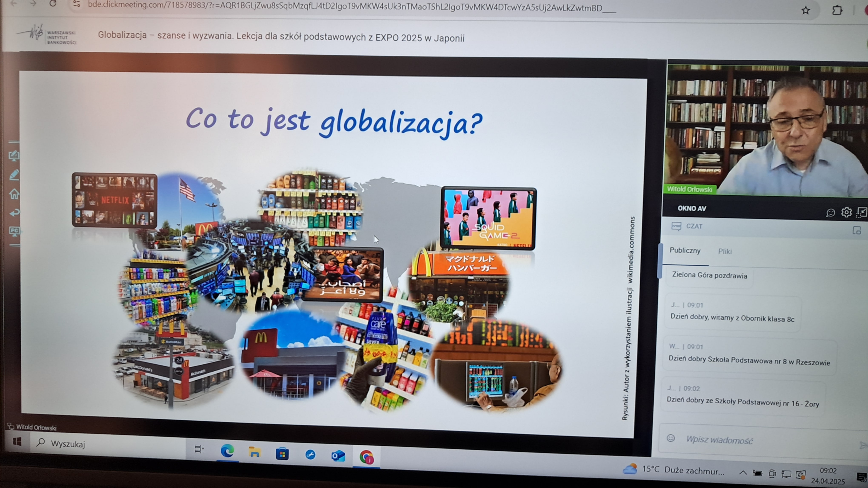Click the Wyszukaj taskbar search box
868x488 pixels.
tap(108, 444)
